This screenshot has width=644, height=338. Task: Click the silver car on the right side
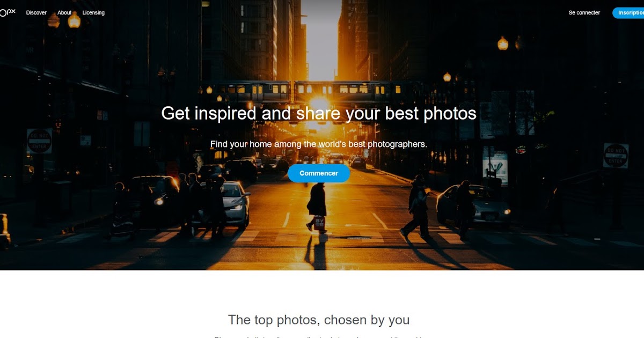474,206
